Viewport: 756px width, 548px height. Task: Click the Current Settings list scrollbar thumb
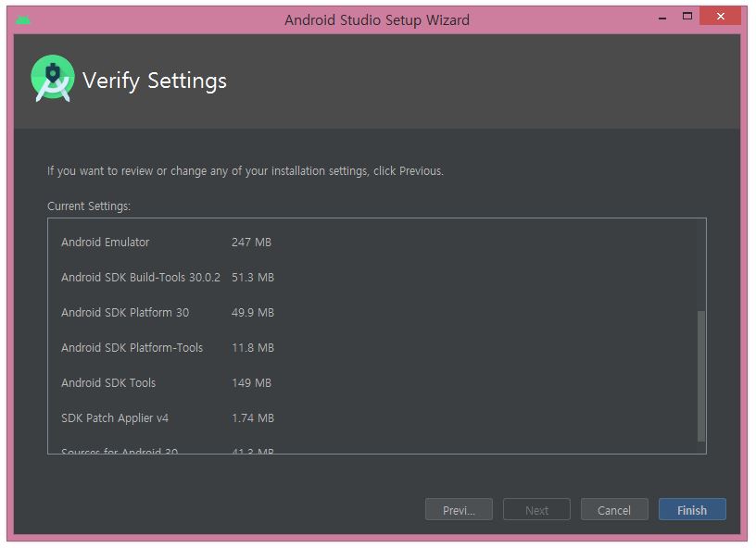(x=701, y=376)
